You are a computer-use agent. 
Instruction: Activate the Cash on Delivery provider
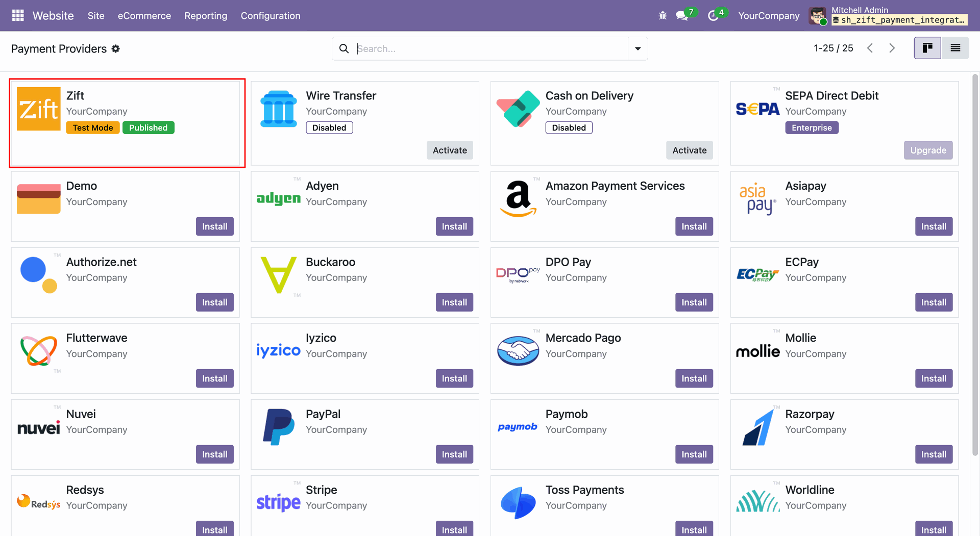click(690, 150)
